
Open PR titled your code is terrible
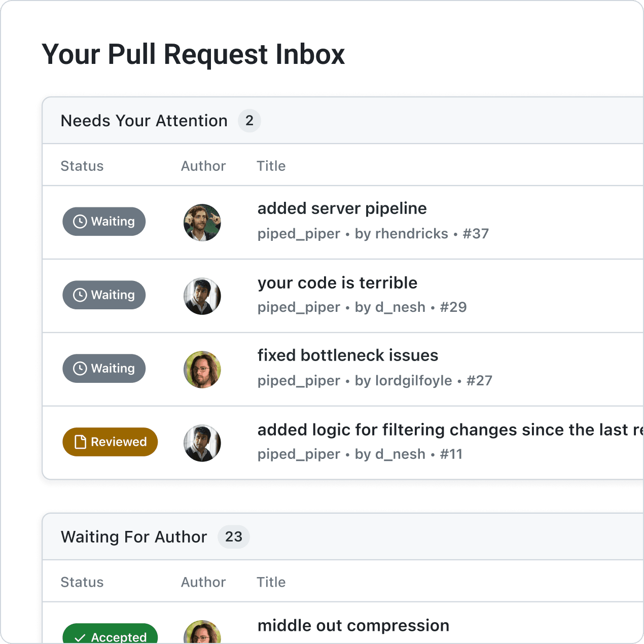(337, 282)
